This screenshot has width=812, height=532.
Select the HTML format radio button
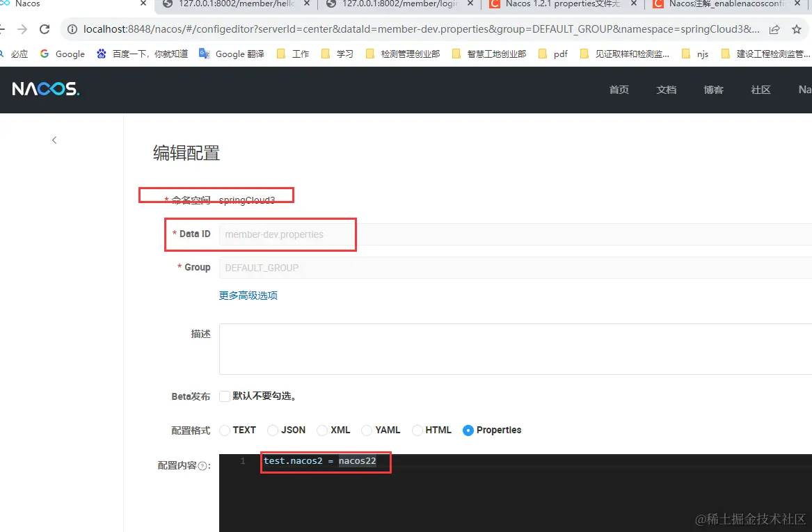[417, 430]
